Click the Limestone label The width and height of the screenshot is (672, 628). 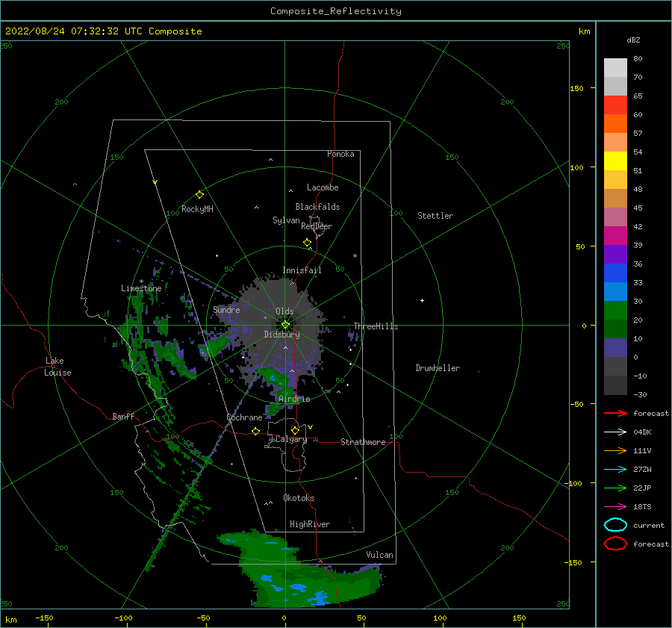(141, 288)
